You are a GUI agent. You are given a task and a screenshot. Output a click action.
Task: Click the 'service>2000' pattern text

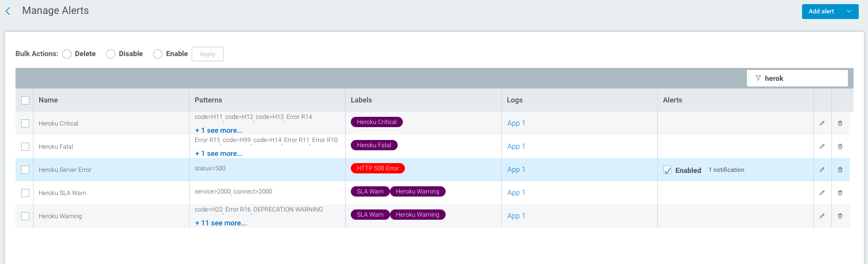(x=213, y=191)
